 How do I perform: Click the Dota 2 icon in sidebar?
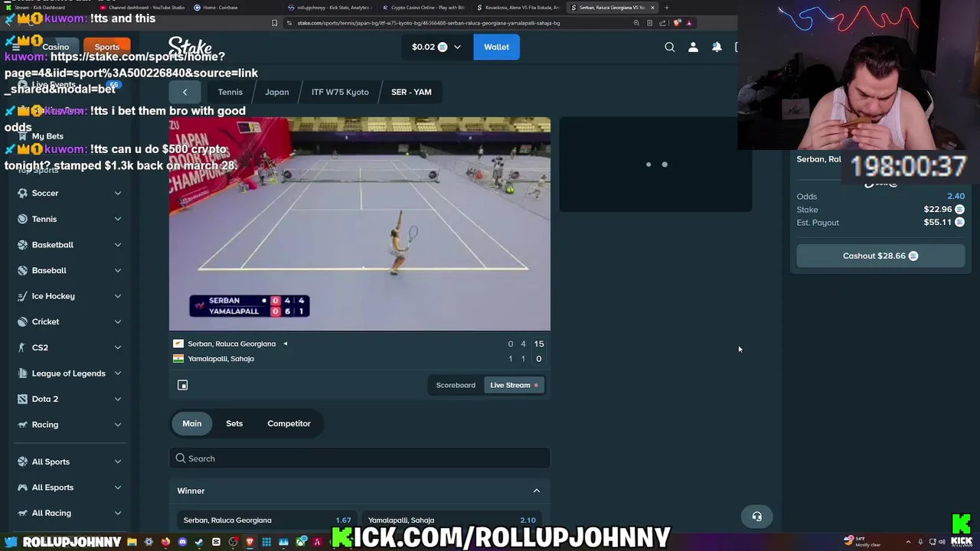[x=23, y=399]
